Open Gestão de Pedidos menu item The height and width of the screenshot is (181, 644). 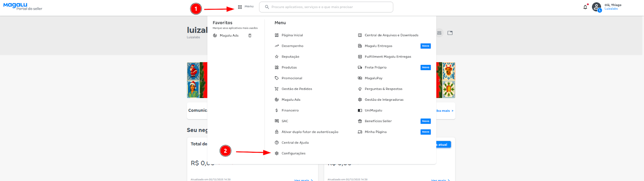point(297,89)
